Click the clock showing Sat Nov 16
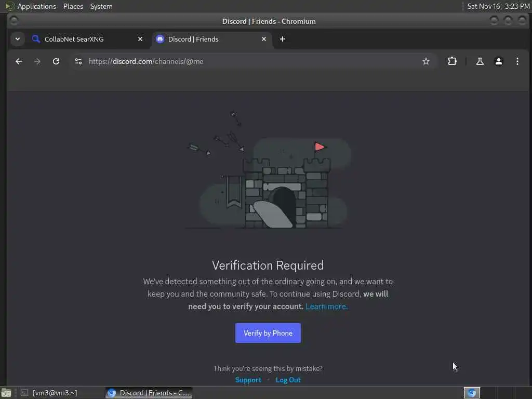The height and width of the screenshot is (399, 532). point(498,6)
